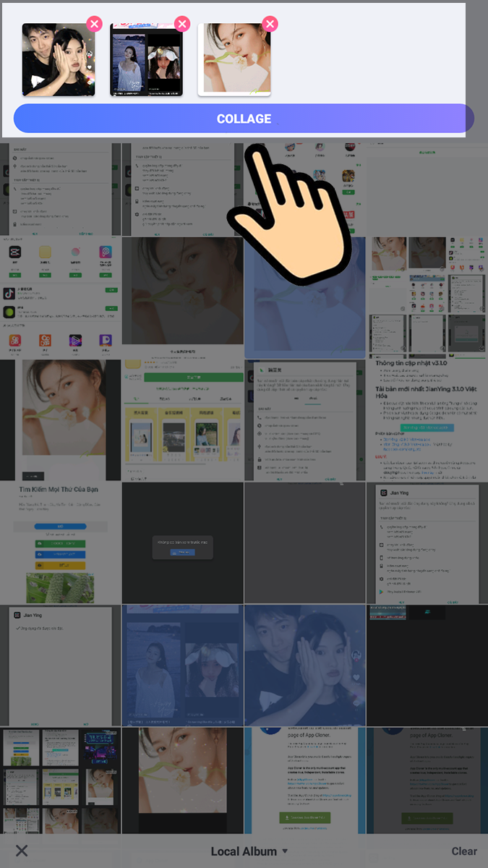Select the blank dark gray thumbnail
The width and height of the screenshot is (488, 868).
click(304, 542)
